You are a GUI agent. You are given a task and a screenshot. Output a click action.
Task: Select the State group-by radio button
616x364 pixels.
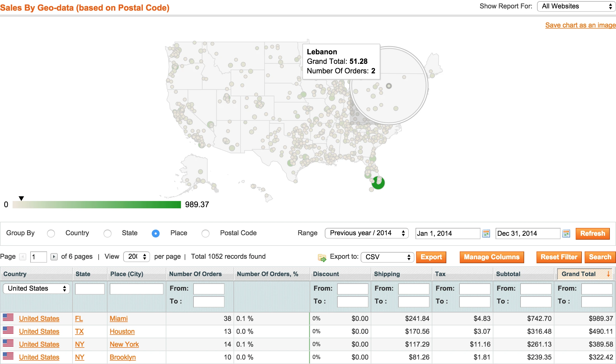coord(108,233)
